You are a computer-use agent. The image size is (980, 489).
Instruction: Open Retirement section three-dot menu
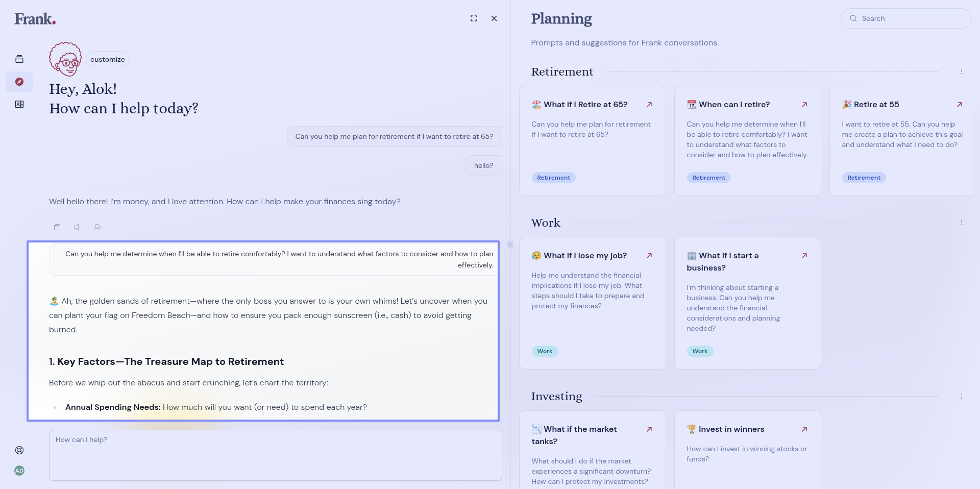pyautogui.click(x=962, y=72)
